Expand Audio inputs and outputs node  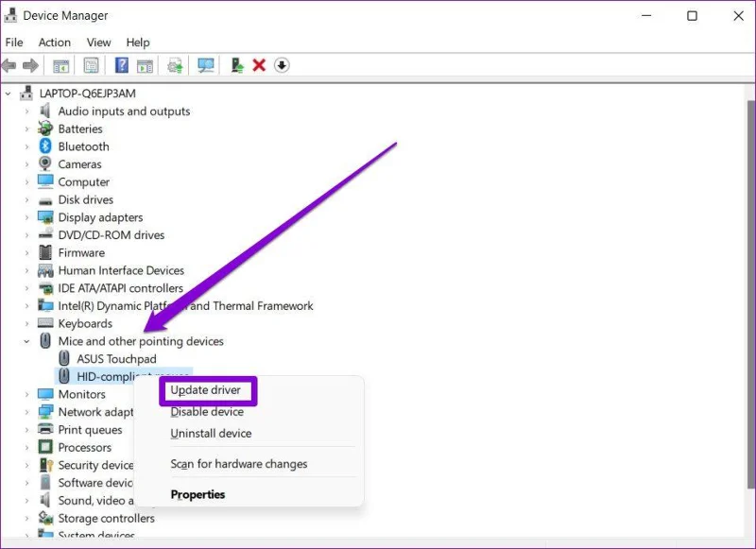(x=27, y=111)
